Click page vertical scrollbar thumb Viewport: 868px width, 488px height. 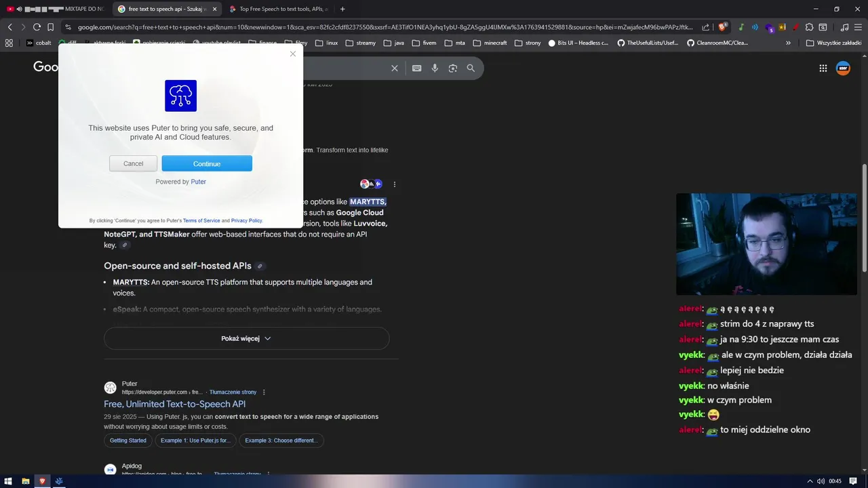coord(864,218)
